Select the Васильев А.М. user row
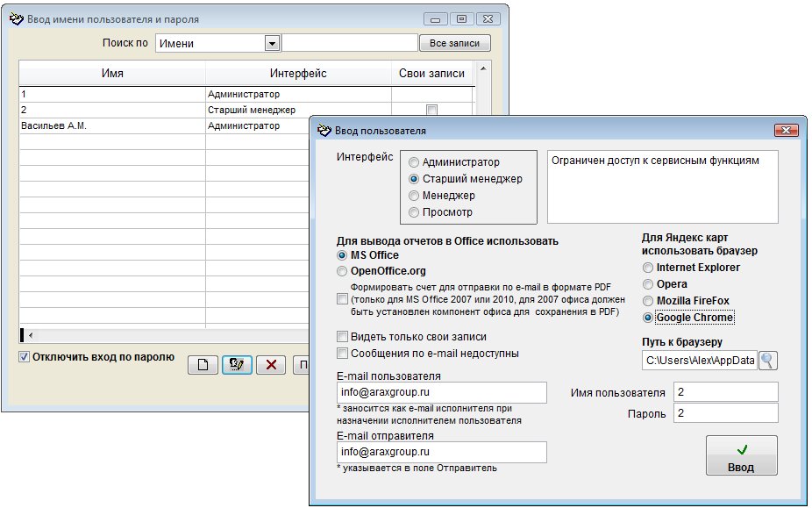 click(x=112, y=126)
